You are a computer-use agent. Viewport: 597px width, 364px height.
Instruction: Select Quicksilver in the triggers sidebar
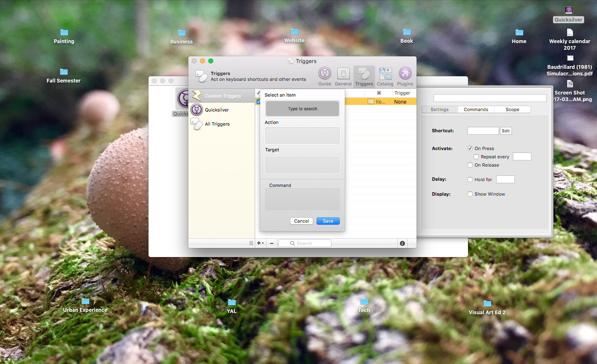pos(222,110)
